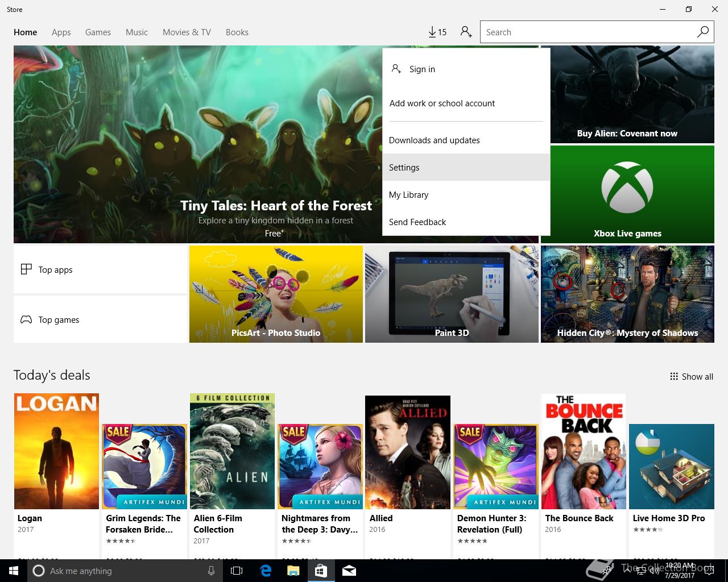Open the downloads and updates icon showing 15
The width and height of the screenshot is (728, 582).
point(437,32)
